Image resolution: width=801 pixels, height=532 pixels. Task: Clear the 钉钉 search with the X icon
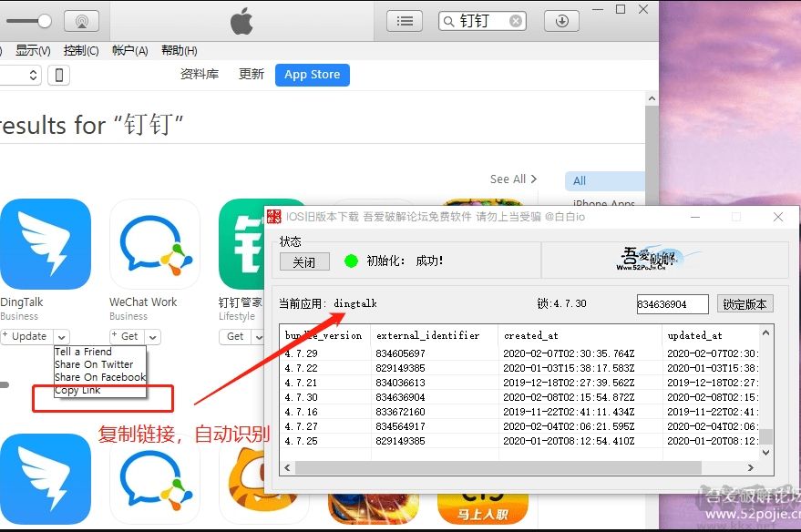point(516,20)
